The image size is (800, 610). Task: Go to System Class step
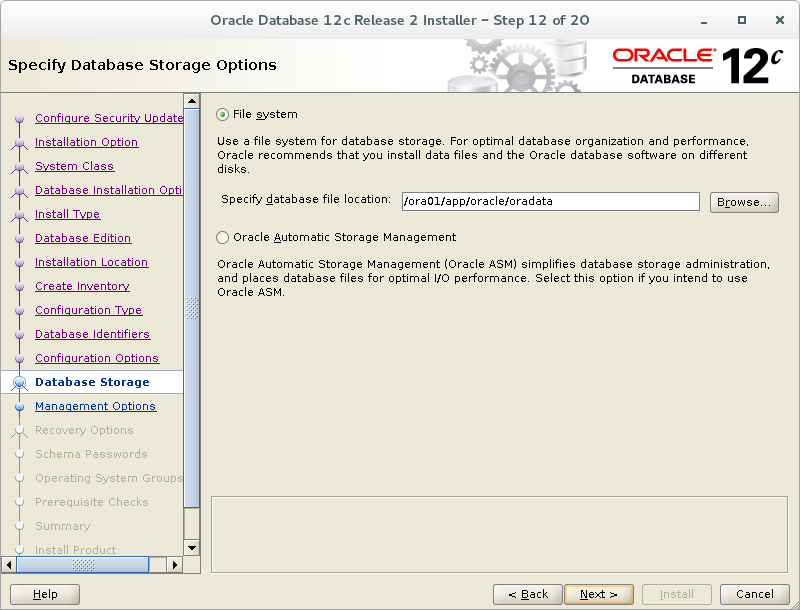point(74,166)
